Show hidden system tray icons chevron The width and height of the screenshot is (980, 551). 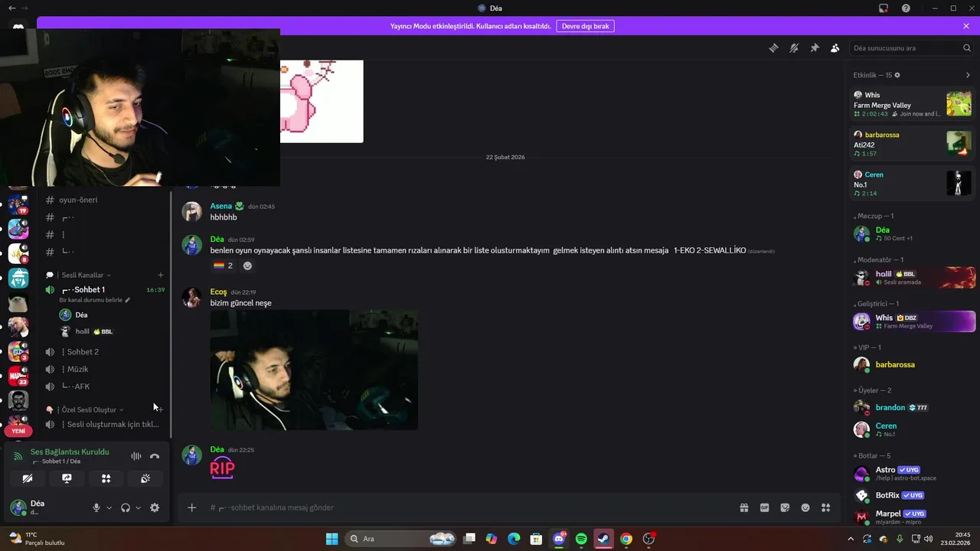tap(850, 539)
